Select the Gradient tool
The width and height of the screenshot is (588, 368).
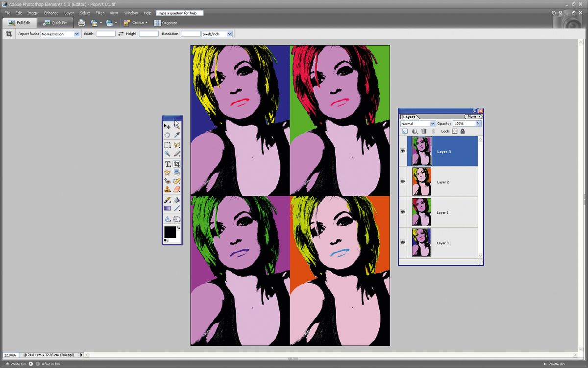(167, 208)
